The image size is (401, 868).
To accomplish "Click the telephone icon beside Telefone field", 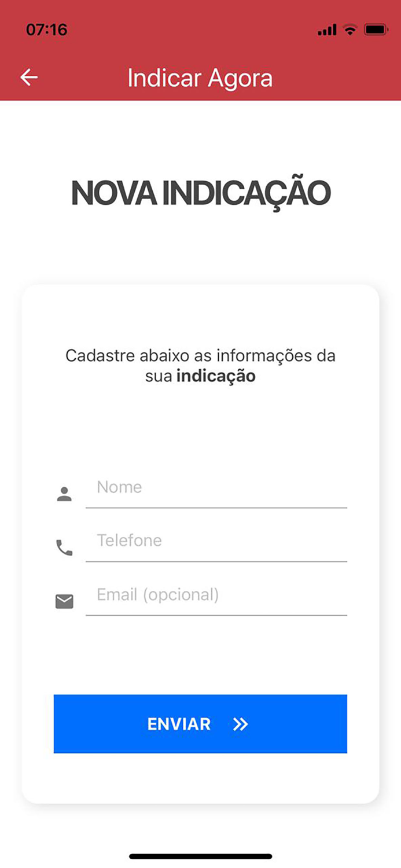I will click(x=64, y=546).
